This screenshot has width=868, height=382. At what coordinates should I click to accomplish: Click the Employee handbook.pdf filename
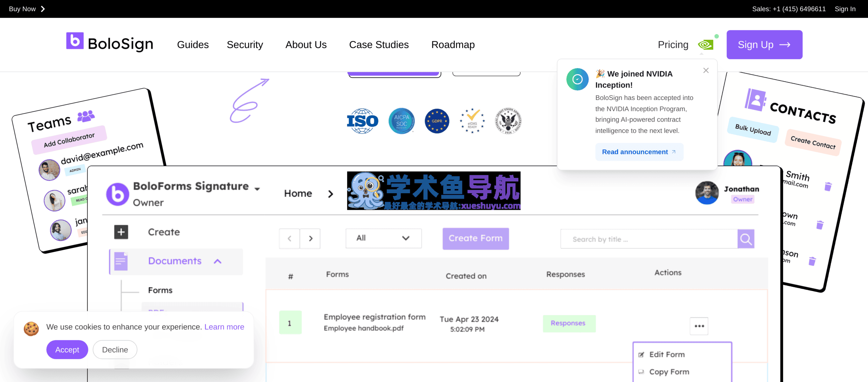point(364,328)
